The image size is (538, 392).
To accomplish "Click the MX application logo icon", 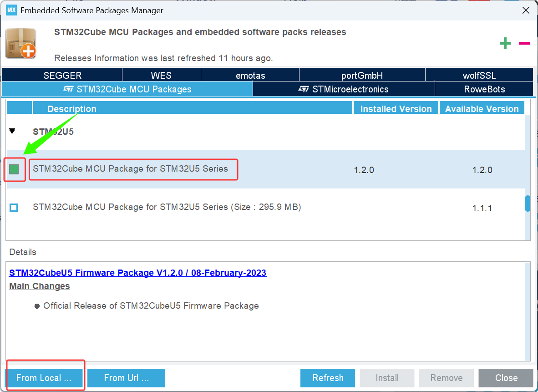I will point(11,10).
